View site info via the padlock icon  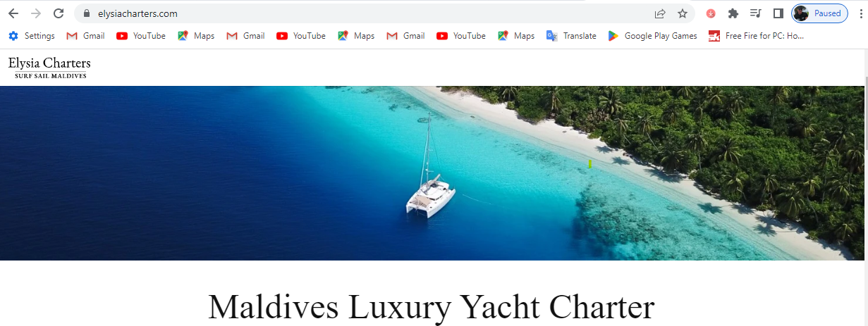(87, 13)
